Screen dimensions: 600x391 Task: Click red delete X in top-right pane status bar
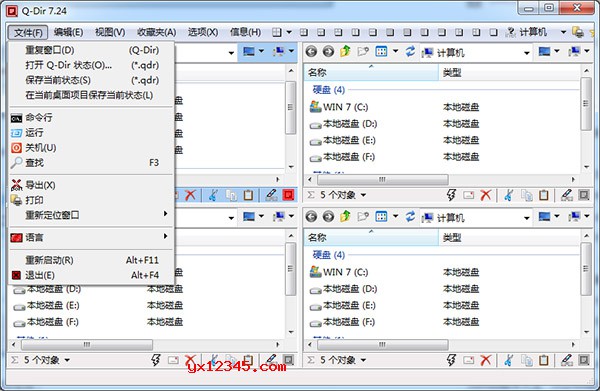pyautogui.click(x=486, y=195)
